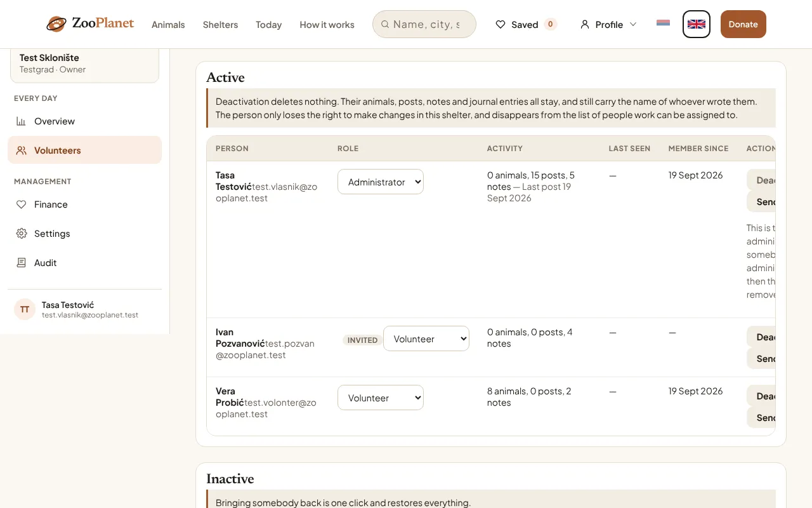Click the heart icon beside Saved
Image resolution: width=812 pixels, height=508 pixels.
(501, 24)
